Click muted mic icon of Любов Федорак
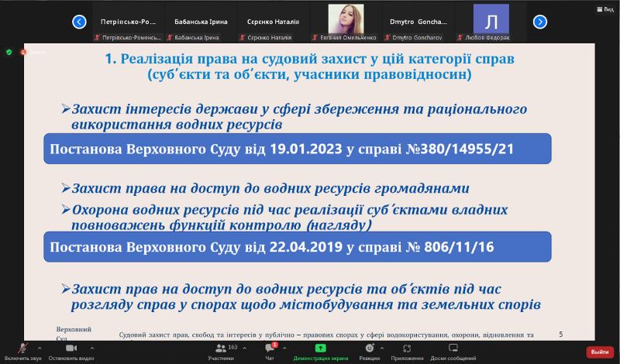The image size is (620, 364). 460,37
